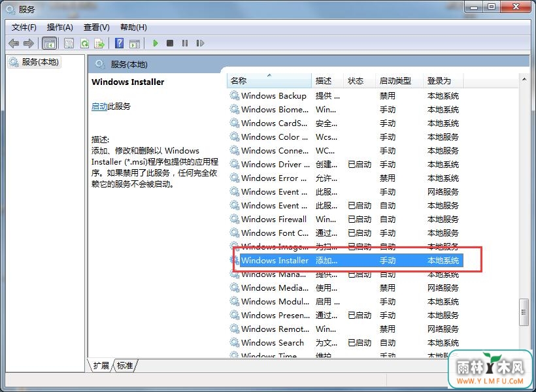Stop the service using the square icon
The image size is (536, 392).
(170, 43)
